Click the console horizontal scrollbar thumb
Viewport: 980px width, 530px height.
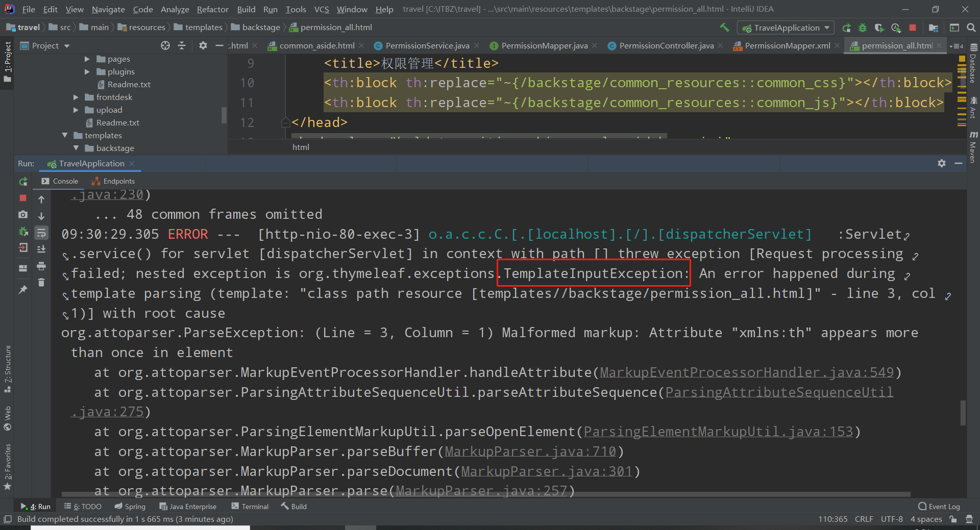pos(486,494)
